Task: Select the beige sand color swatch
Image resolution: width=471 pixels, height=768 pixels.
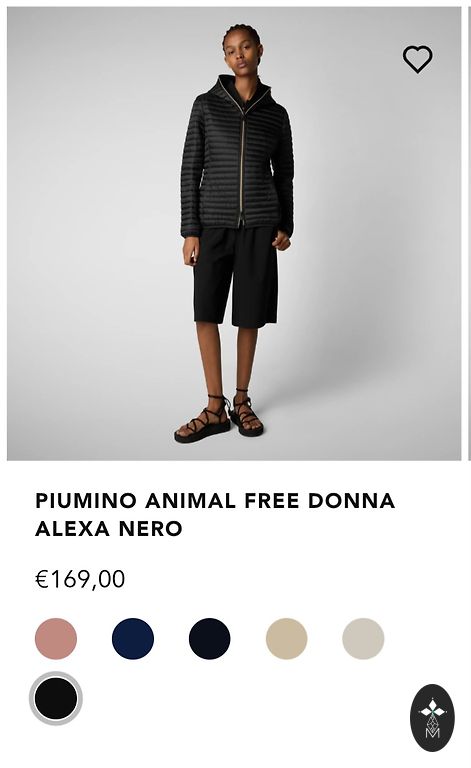Action: 286,639
